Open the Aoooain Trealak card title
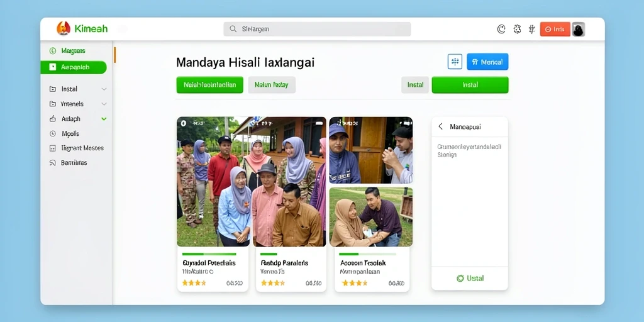The width and height of the screenshot is (644, 322). coord(363,263)
